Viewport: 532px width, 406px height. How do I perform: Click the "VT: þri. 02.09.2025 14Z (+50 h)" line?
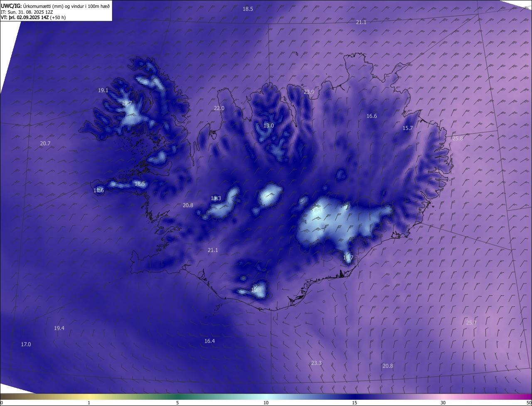(33, 17)
